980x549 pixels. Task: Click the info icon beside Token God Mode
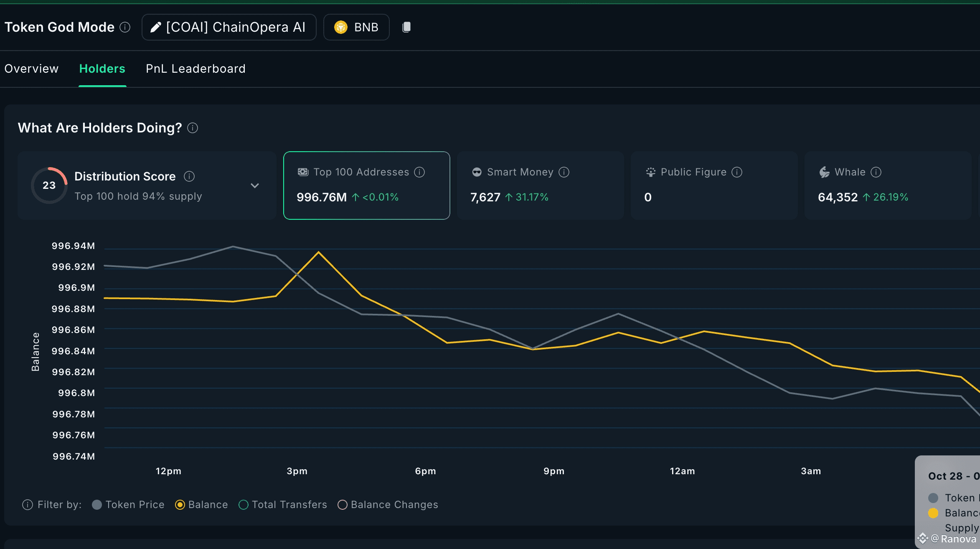[x=125, y=27]
